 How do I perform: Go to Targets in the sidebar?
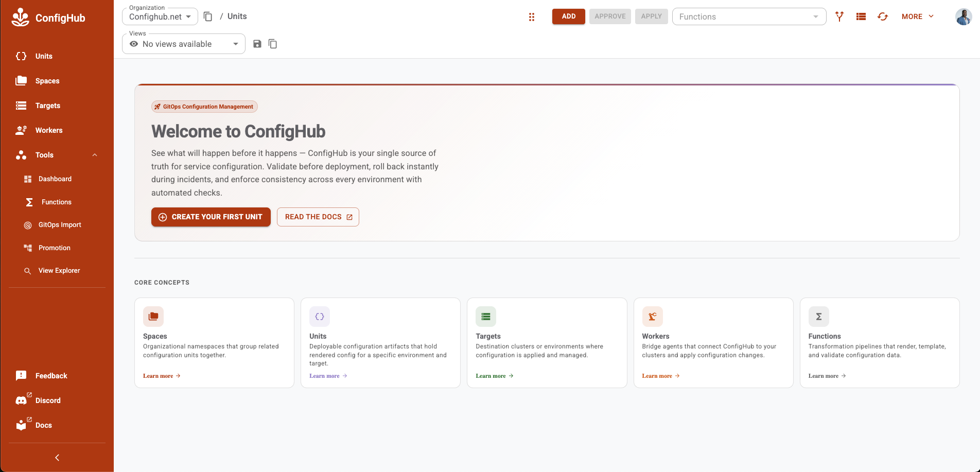[x=57, y=106]
